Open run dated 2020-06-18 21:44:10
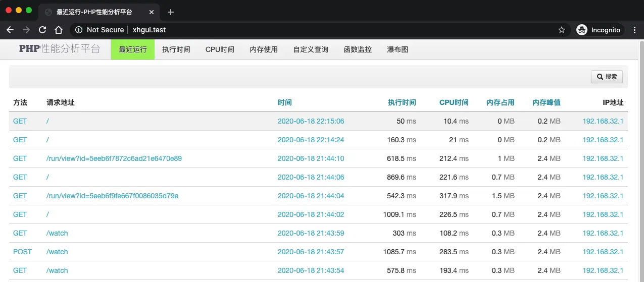The width and height of the screenshot is (644, 282). (311, 158)
